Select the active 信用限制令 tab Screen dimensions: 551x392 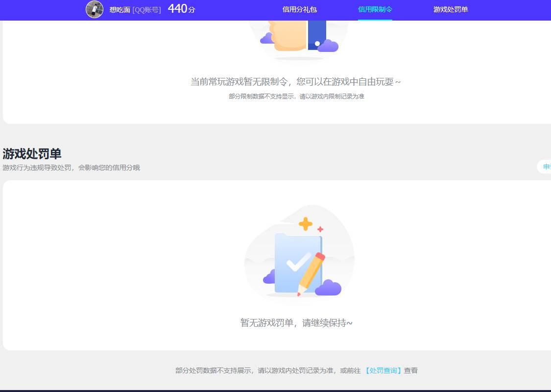pos(375,10)
